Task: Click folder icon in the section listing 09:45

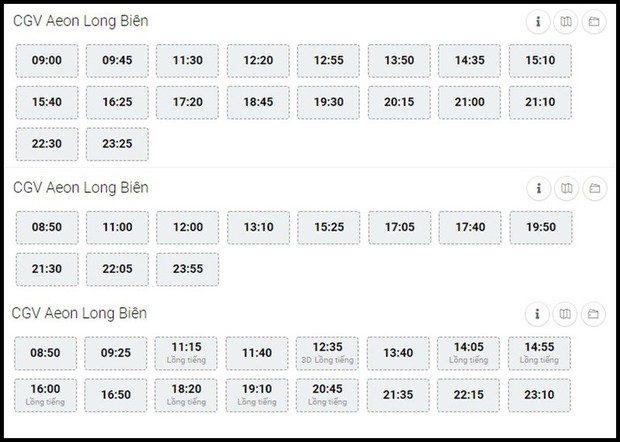Action: point(594,22)
